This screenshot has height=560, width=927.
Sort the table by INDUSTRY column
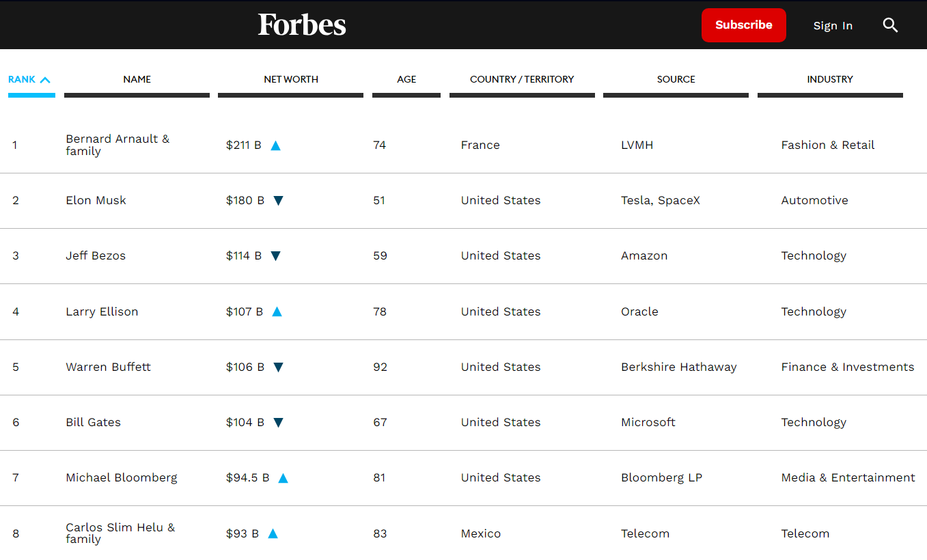click(830, 79)
